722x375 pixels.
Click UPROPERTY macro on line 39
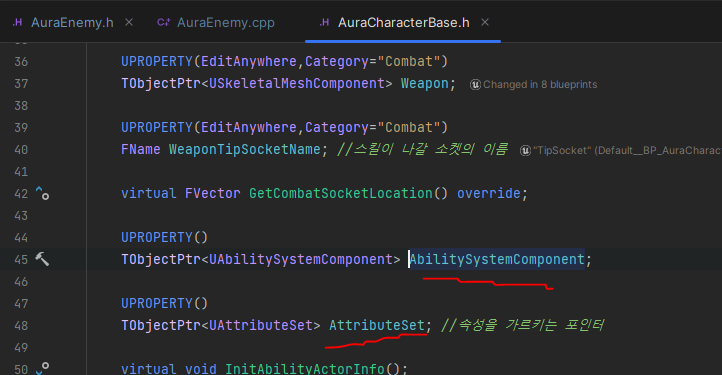tap(157, 128)
